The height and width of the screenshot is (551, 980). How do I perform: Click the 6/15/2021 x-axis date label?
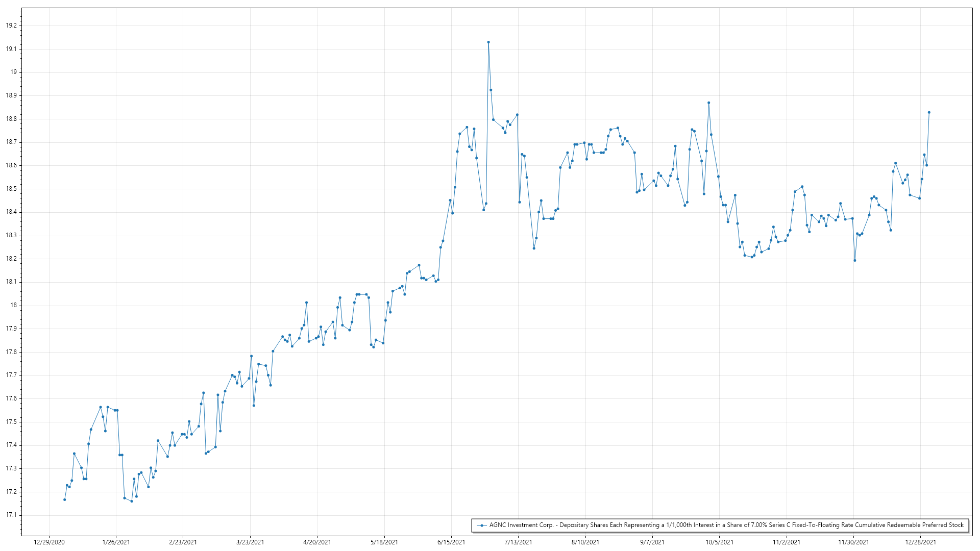pos(451,542)
